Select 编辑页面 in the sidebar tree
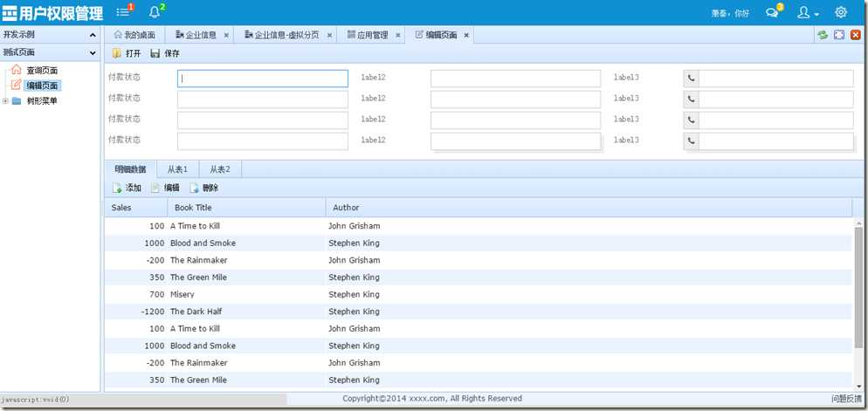868x411 pixels. coord(42,86)
